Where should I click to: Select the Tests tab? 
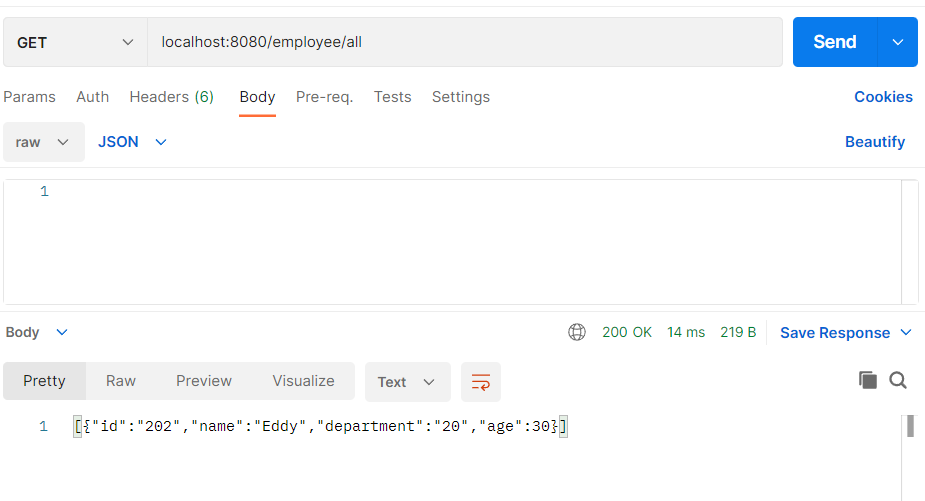tap(392, 97)
